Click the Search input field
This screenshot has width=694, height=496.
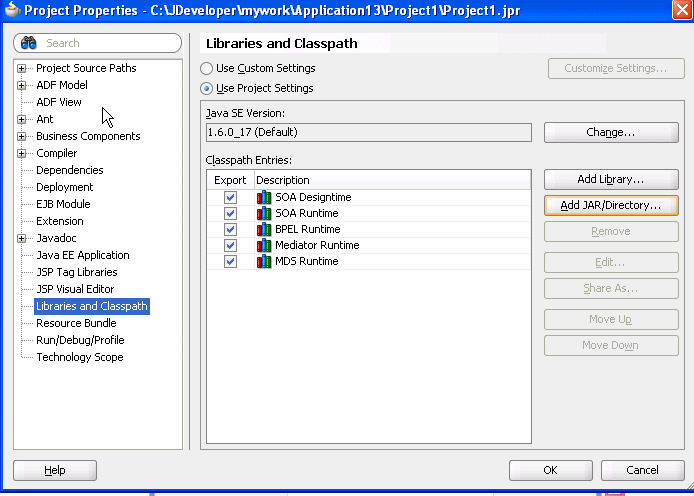click(97, 43)
